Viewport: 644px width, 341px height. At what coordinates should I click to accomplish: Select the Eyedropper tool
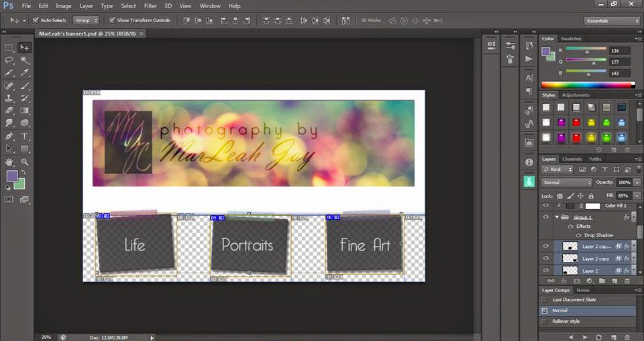(x=25, y=73)
